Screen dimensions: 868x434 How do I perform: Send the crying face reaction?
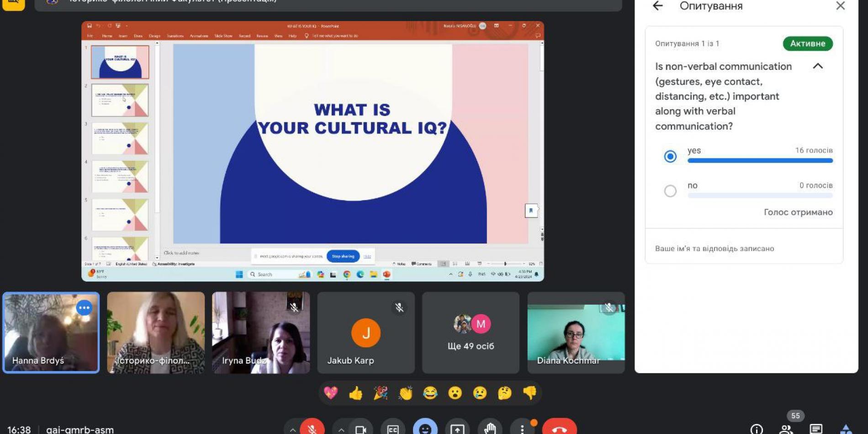click(480, 393)
